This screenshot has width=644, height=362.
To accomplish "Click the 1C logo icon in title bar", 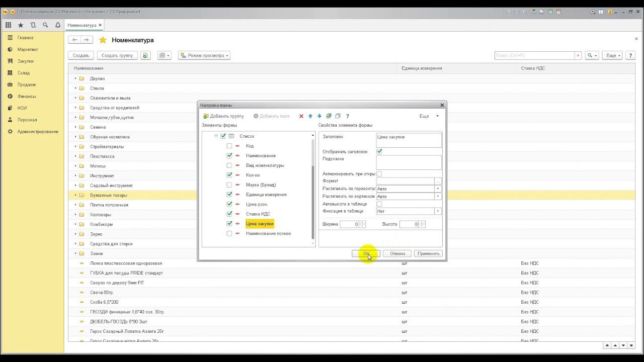I will pyautogui.click(x=5, y=12).
